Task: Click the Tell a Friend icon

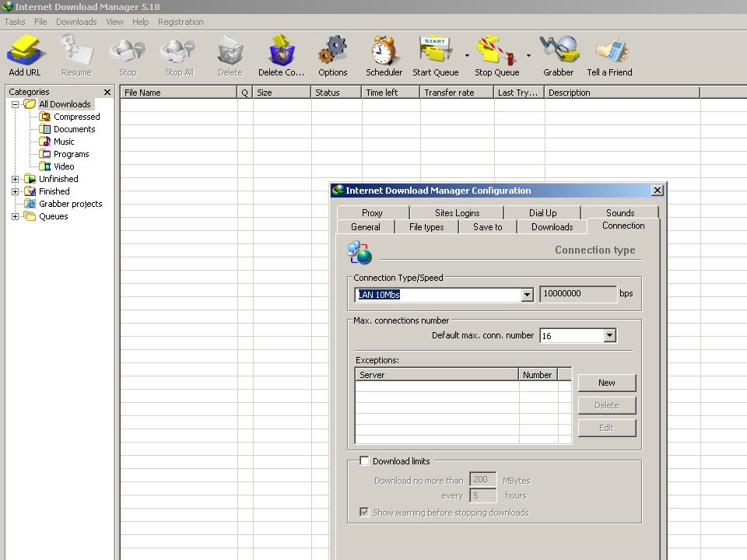Action: point(612,50)
